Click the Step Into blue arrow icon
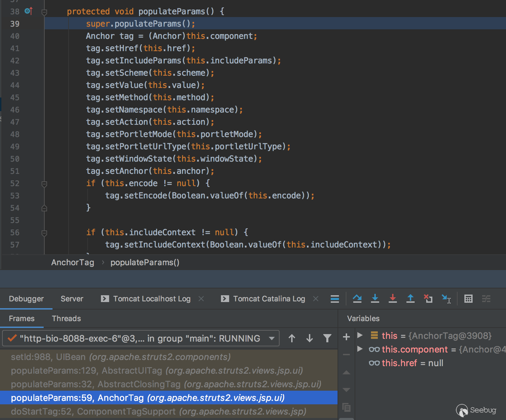This screenshot has height=420, width=506. tap(375, 299)
